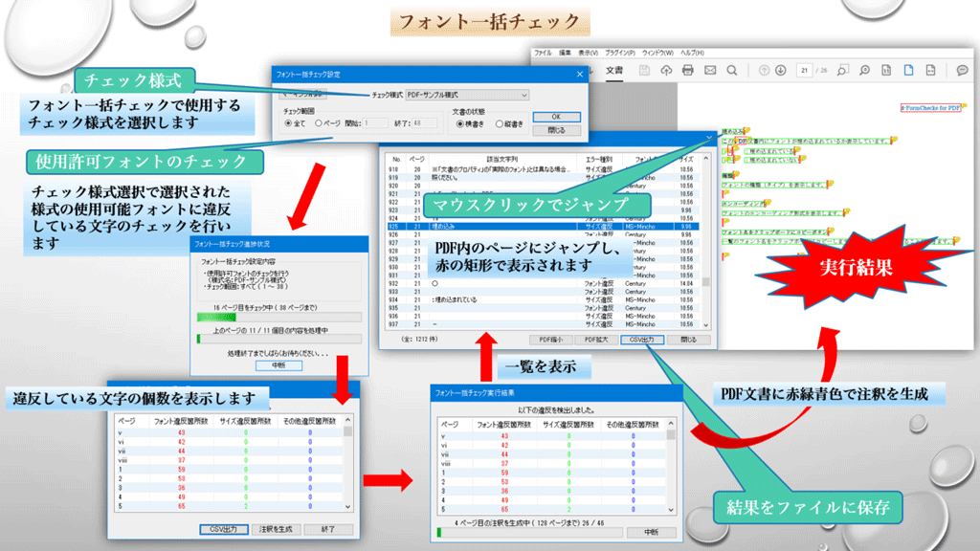Open the ファイル menu
Viewport: 980px width, 551px height.
click(543, 52)
